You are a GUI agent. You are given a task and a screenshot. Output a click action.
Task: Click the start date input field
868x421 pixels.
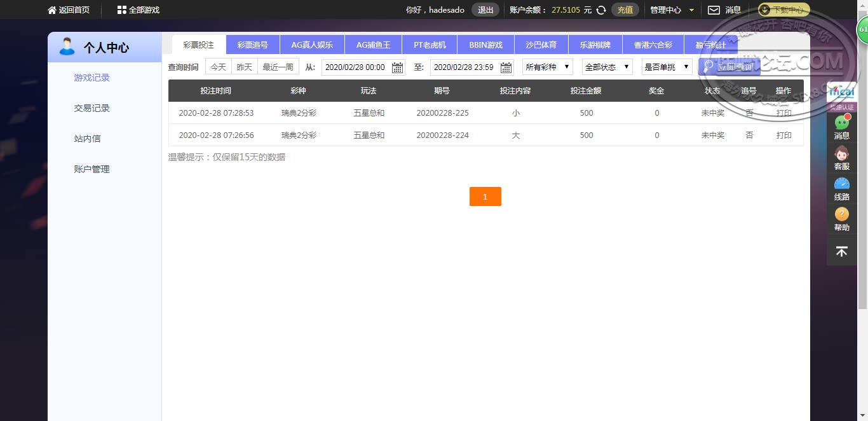coord(356,67)
